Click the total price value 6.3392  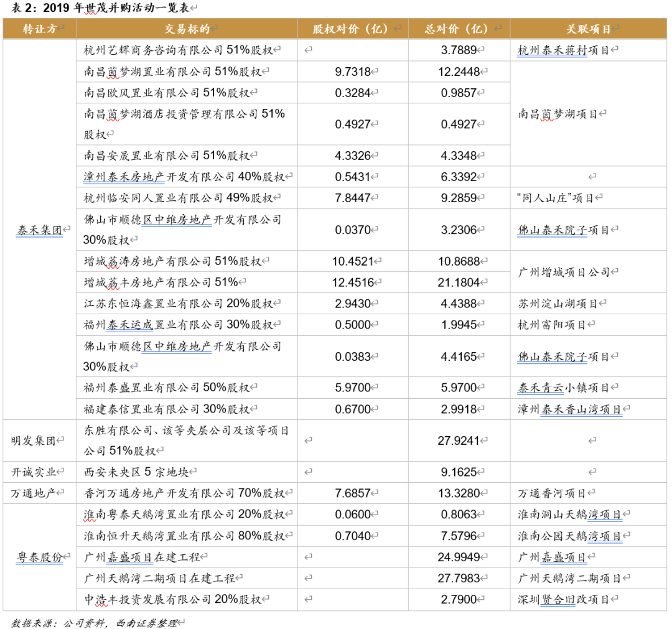coord(459,177)
